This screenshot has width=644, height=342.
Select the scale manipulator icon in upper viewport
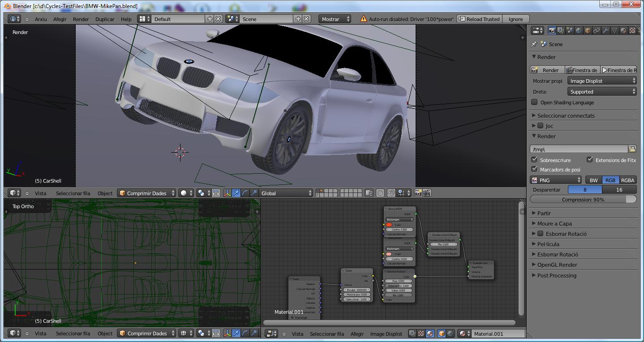pos(254,193)
